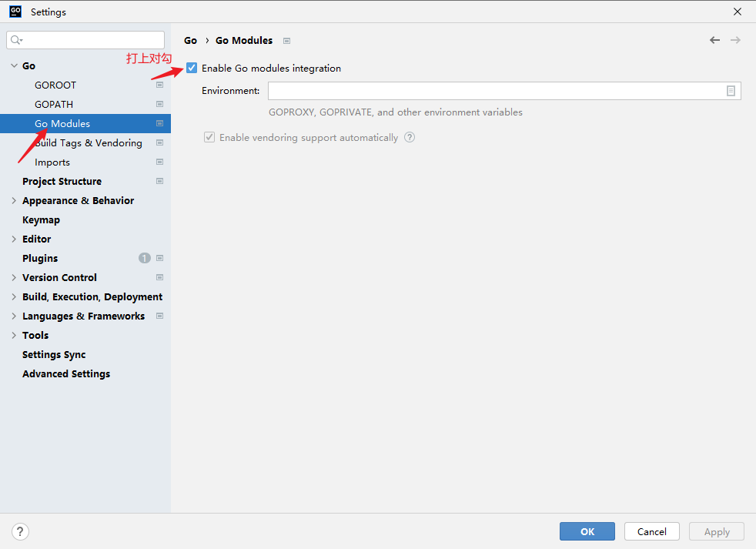Toggle Enable vendoring support automatically checkbox
Screen dimensions: 756x549
point(209,138)
